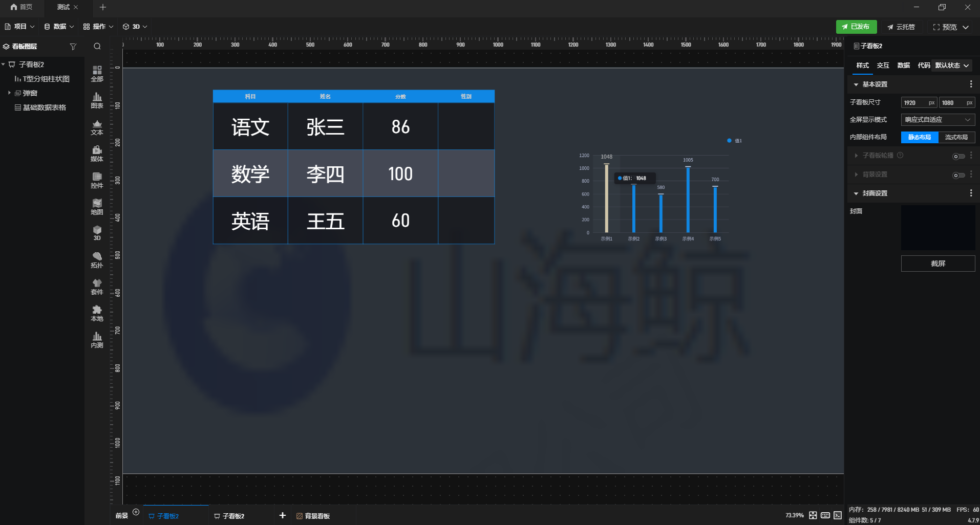The image size is (980, 525).
Task: Toggle the 子看板轮播 switch
Action: pyautogui.click(x=958, y=156)
